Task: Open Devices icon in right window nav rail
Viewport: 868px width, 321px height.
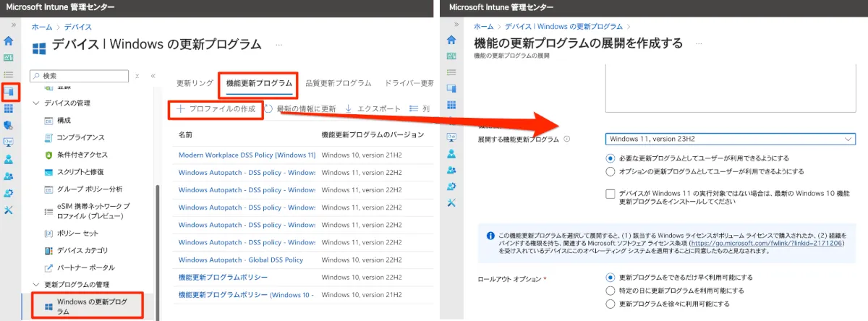Action: tap(452, 88)
